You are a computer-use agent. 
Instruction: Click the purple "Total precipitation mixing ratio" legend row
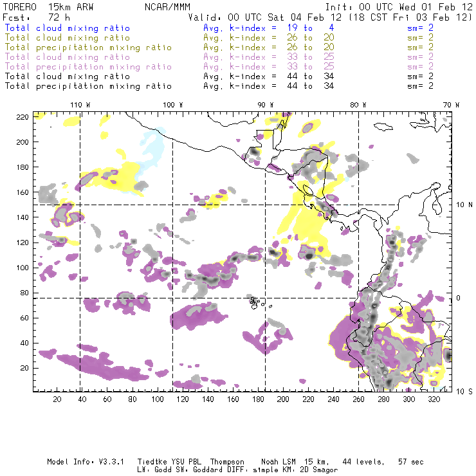tap(88, 67)
